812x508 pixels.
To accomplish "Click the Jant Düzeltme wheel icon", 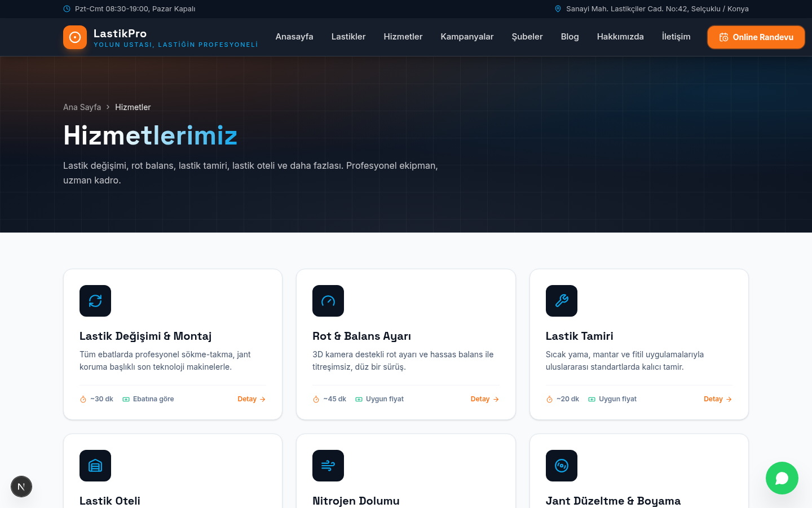I will pos(562,466).
